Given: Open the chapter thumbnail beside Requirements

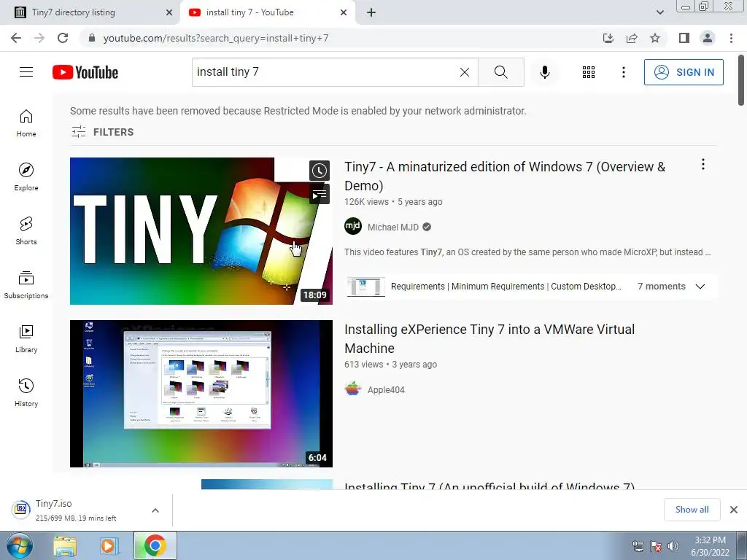Looking at the screenshot, I should pos(366,286).
